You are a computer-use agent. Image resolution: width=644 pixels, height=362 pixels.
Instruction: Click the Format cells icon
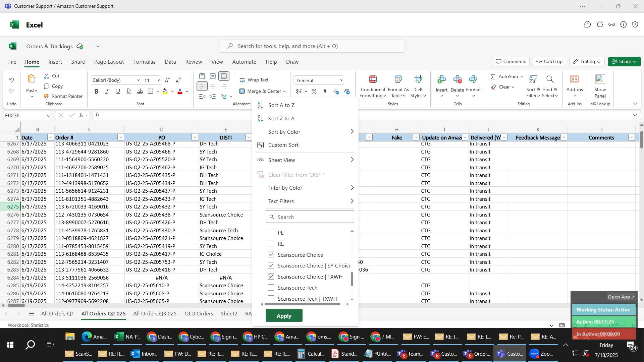coord(473,79)
